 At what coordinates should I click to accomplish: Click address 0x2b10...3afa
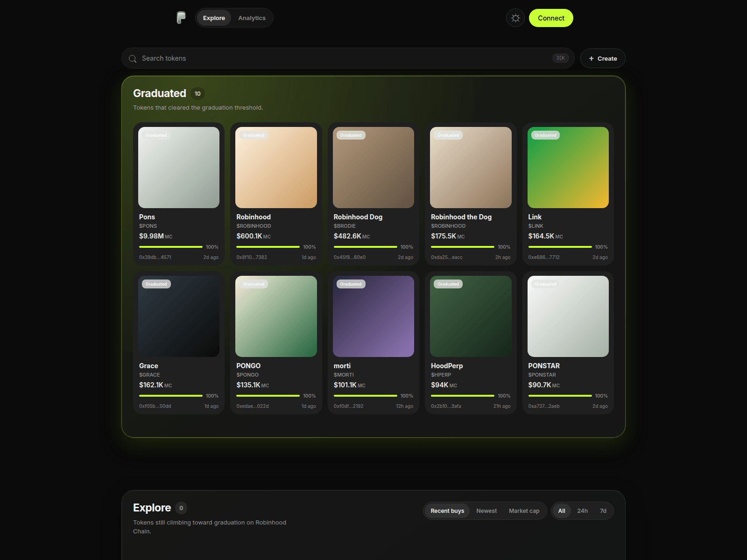446,406
